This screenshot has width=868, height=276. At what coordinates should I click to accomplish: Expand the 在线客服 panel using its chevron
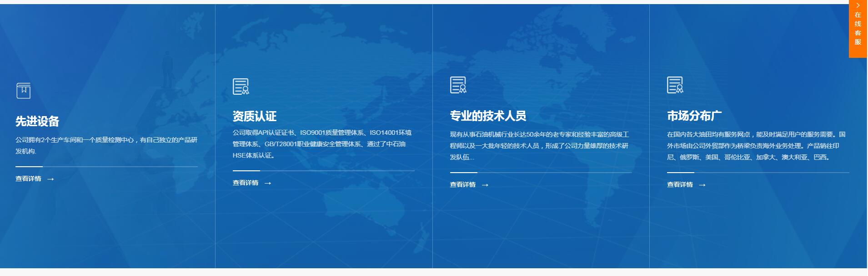point(858,6)
